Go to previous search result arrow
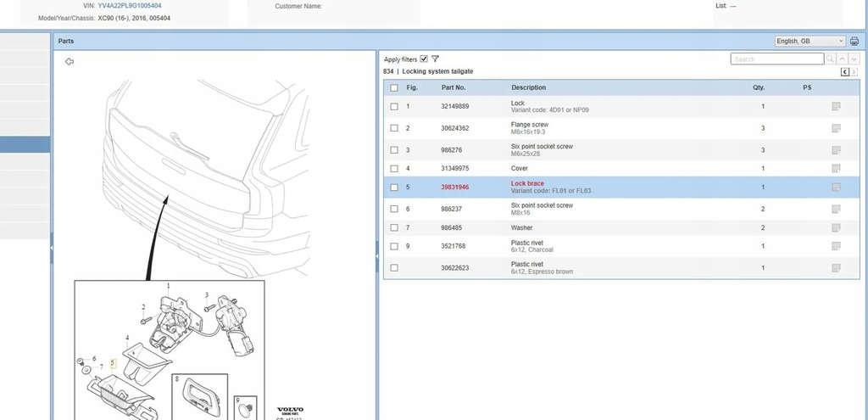The width and height of the screenshot is (868, 420). [x=842, y=59]
